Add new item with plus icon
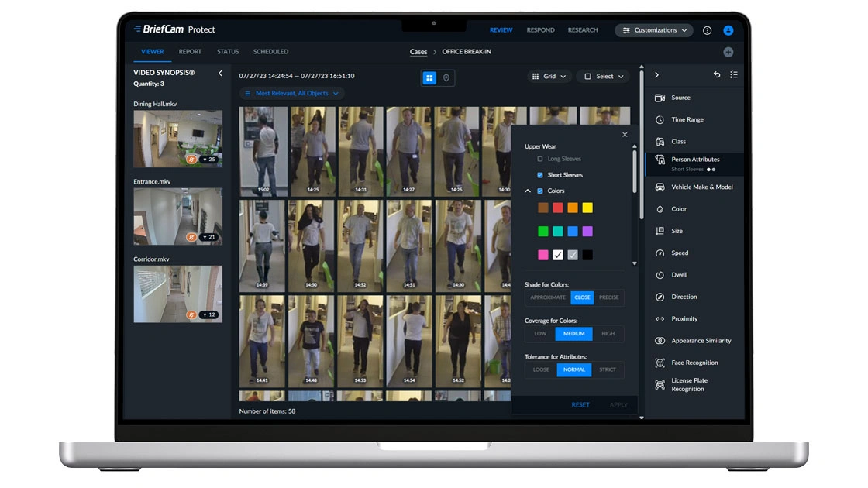Screen dimensions: 868x488 click(x=728, y=52)
